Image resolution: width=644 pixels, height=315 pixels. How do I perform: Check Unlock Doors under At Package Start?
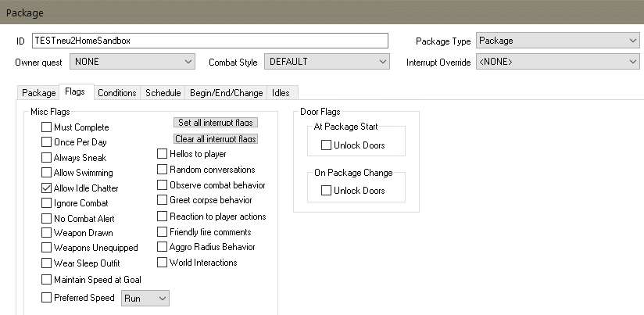[326, 145]
